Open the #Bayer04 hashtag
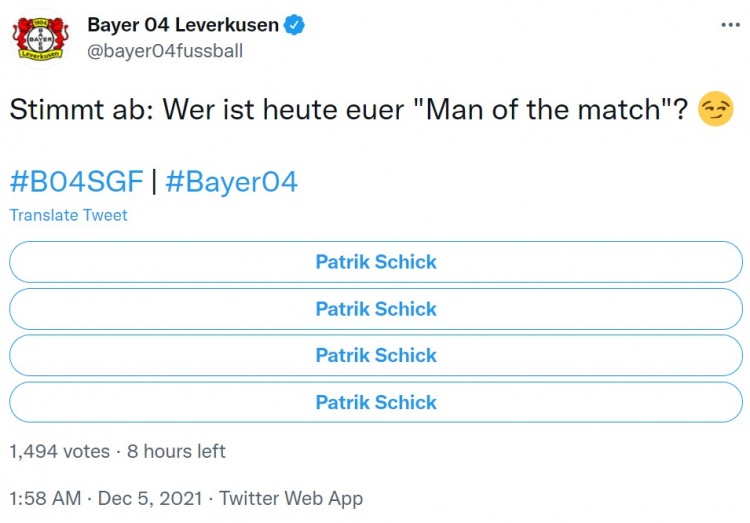Image resolution: width=750 pixels, height=523 pixels. 232,182
